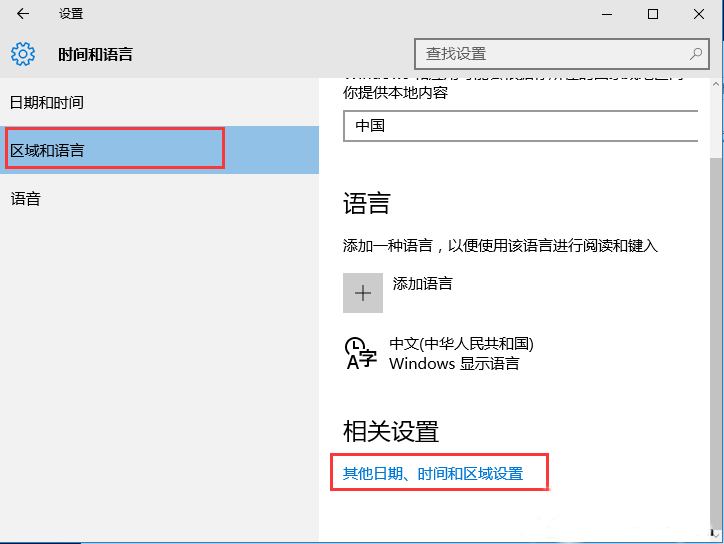
Task: Maximize the 设置 window
Action: coord(652,14)
